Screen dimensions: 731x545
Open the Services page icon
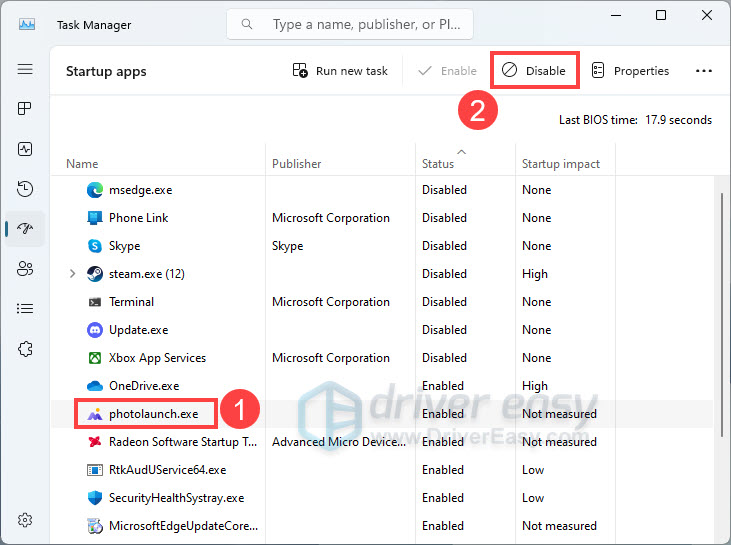coord(25,349)
